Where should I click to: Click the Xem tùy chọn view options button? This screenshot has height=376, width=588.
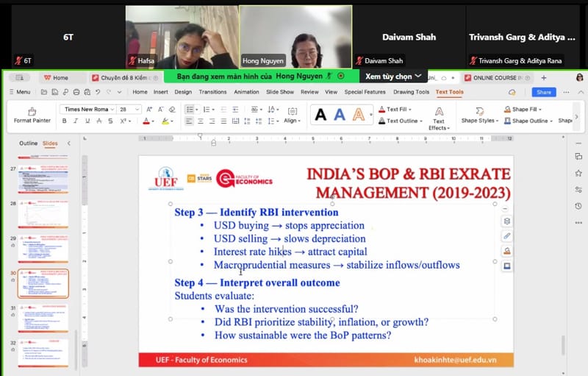(394, 76)
